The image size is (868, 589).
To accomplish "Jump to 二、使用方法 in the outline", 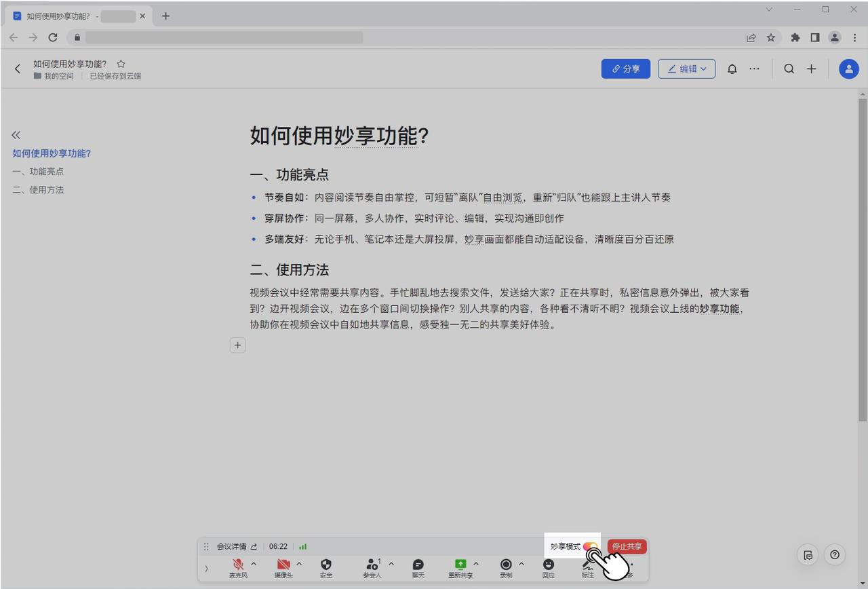I will pyautogui.click(x=38, y=190).
